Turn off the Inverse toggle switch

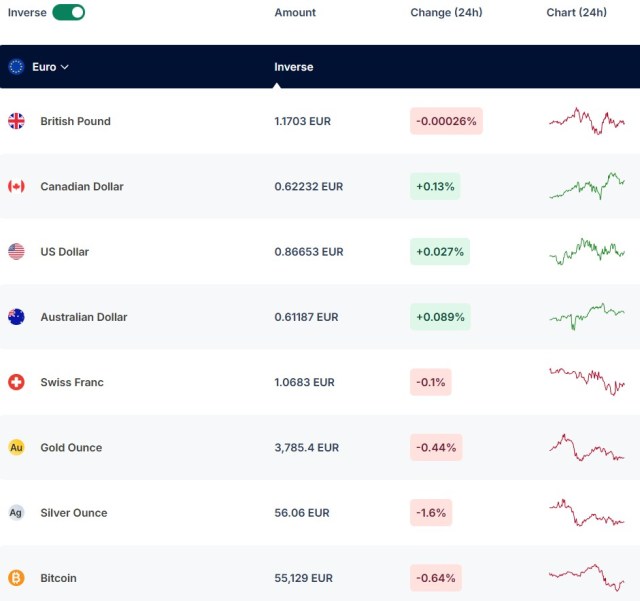[x=69, y=12]
